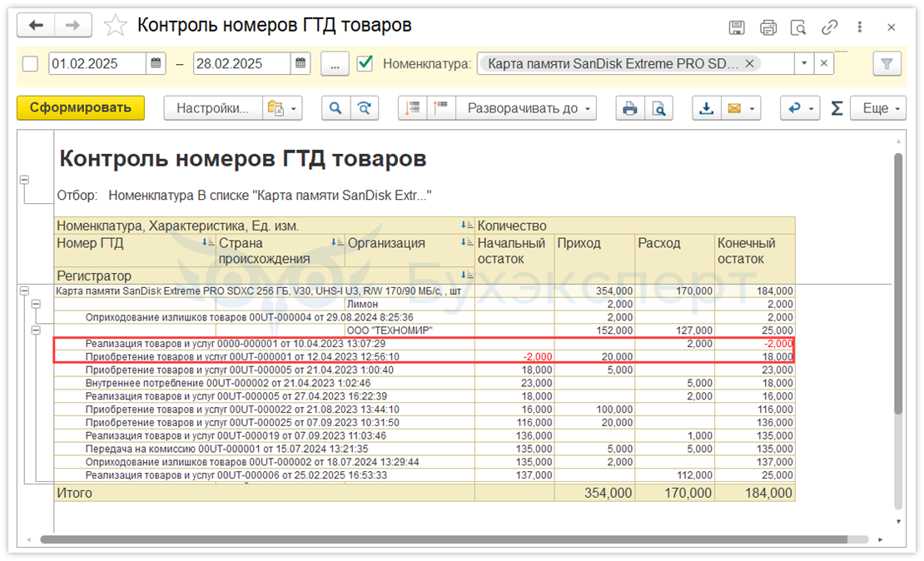Click the magnifier search icon in toolbar
The height and width of the screenshot is (561, 924).
click(x=335, y=108)
